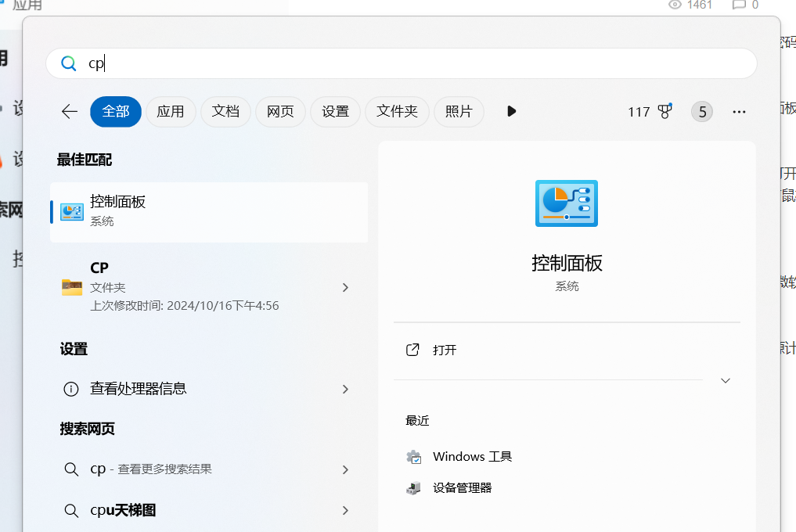Click the 控制面板 icon in best match
This screenshot has height=532, width=796.
click(x=71, y=212)
